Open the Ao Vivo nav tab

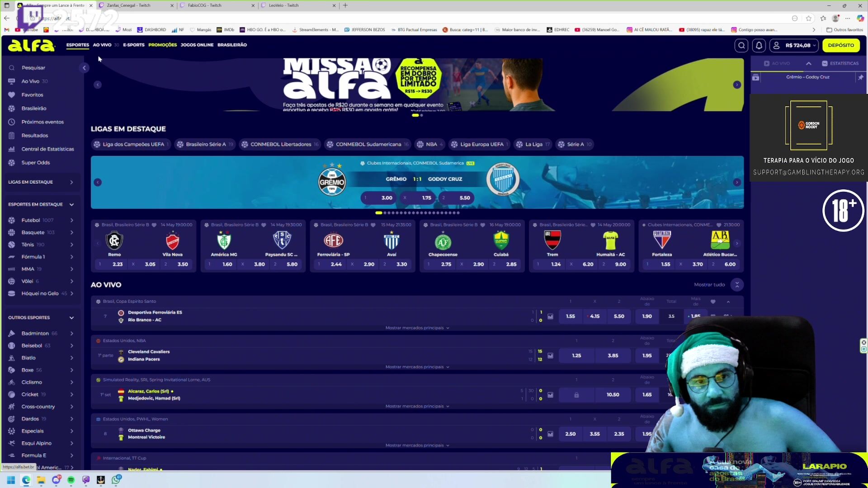tap(102, 45)
